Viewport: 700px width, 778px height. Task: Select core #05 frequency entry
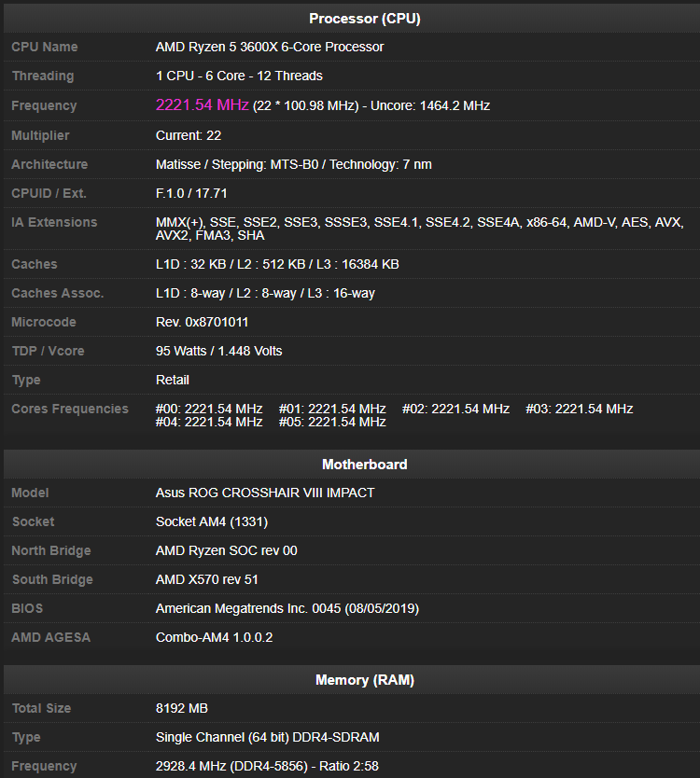tap(332, 422)
